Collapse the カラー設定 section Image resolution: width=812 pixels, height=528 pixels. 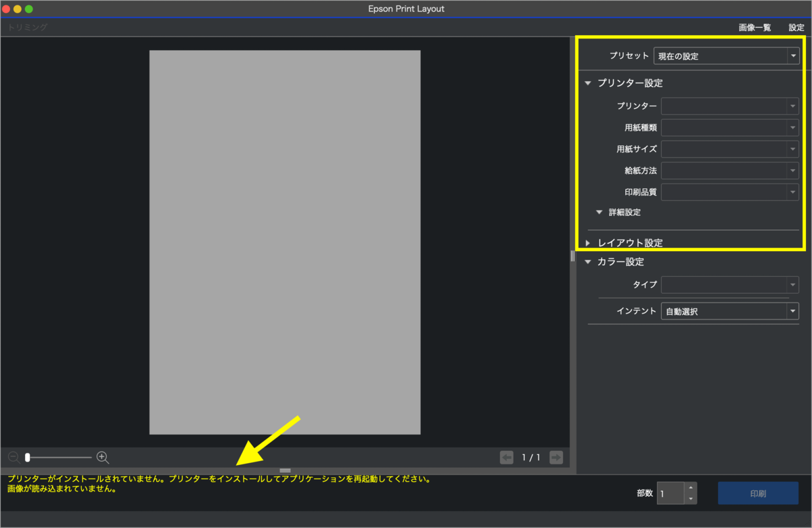588,262
